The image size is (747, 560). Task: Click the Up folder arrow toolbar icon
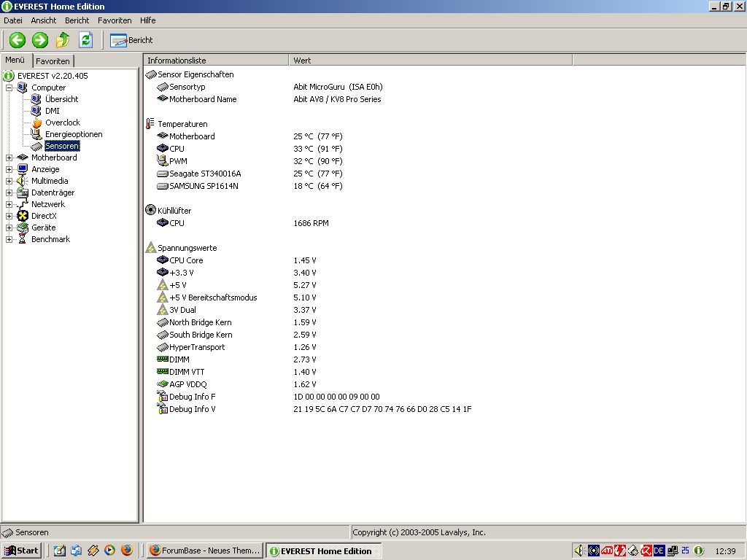63,40
